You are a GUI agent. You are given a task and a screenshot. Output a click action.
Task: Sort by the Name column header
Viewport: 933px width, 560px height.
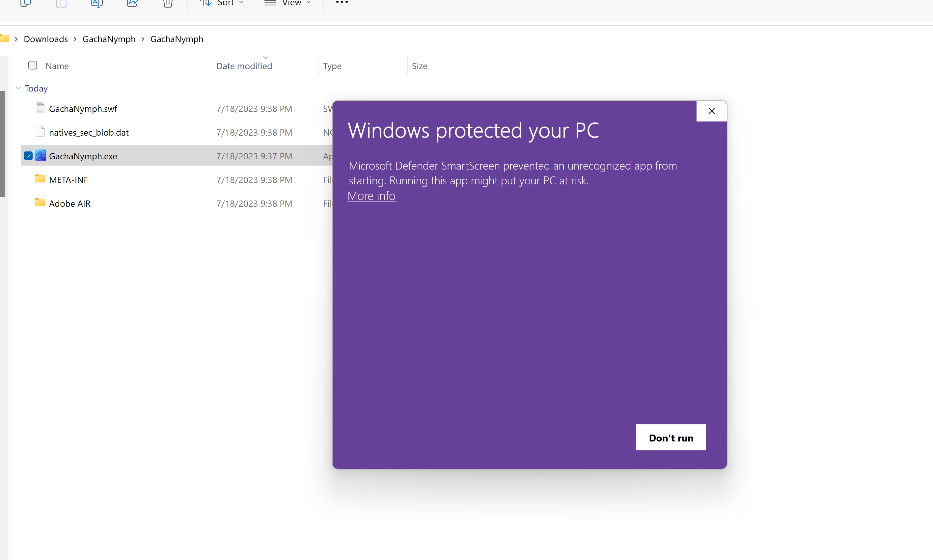click(57, 66)
